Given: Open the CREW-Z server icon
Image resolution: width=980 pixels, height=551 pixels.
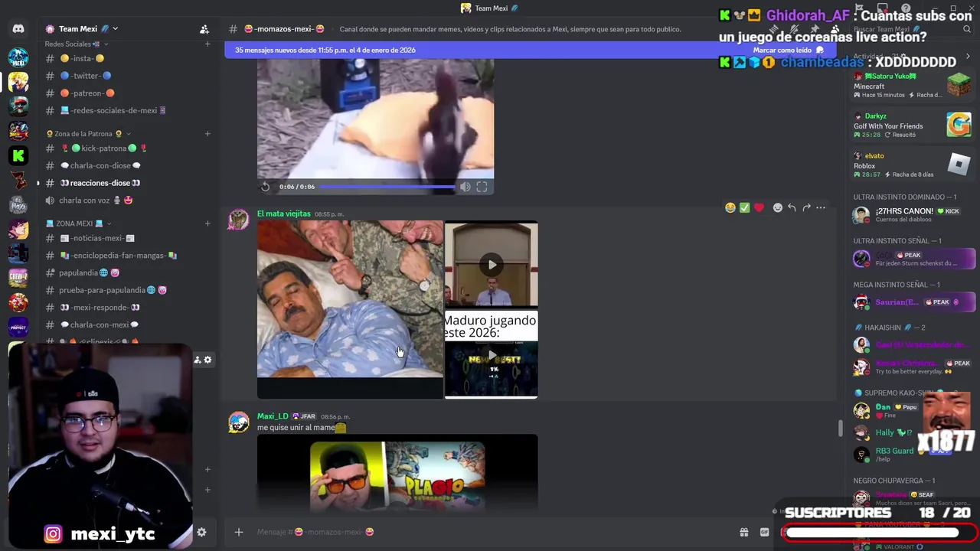Looking at the screenshot, I should click(x=18, y=278).
